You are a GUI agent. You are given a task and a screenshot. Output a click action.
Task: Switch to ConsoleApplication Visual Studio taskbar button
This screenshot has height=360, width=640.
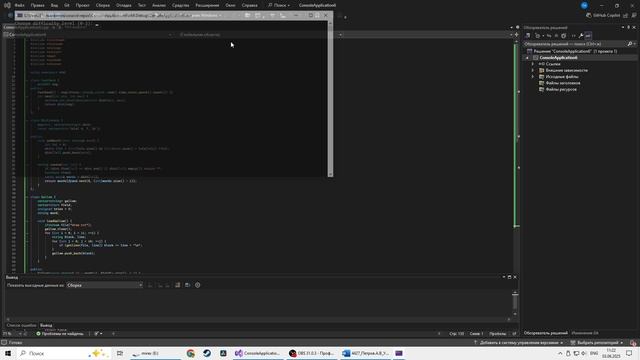[257, 353]
